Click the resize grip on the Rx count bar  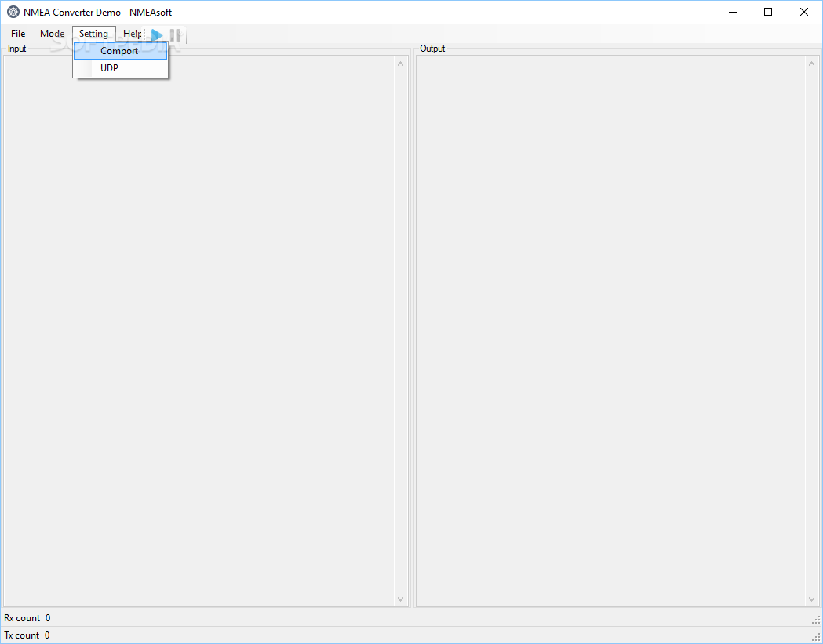pos(816,620)
